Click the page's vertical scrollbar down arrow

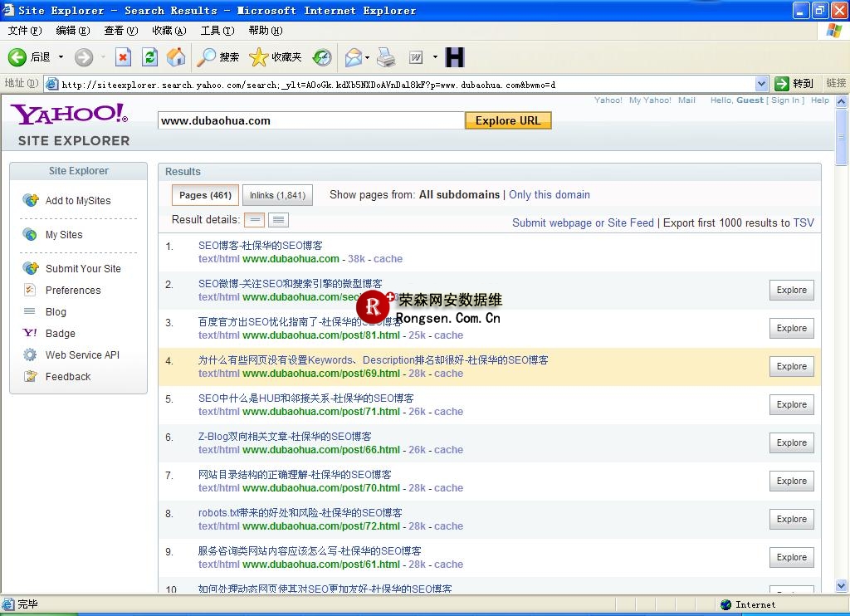(x=842, y=587)
